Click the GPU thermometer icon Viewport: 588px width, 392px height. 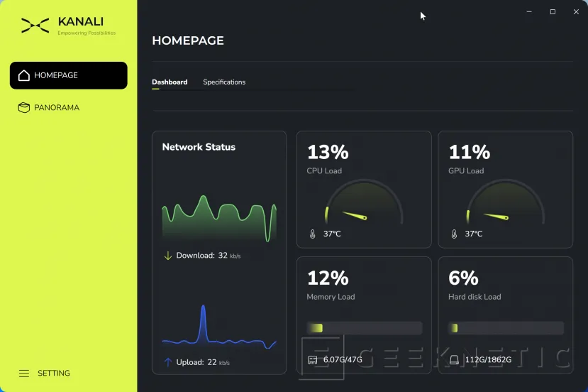[455, 234]
